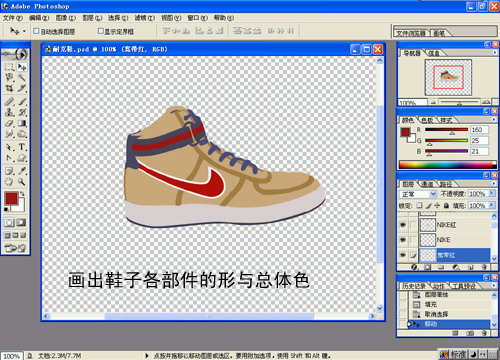Image resolution: width=500 pixels, height=360 pixels.
Task: Select the Hand tool
Action: (9, 182)
